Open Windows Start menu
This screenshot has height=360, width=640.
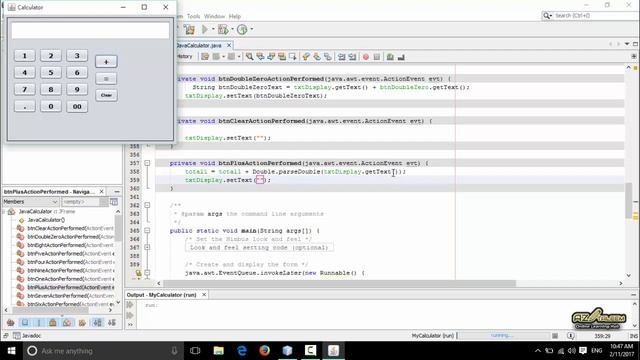tap(11, 351)
